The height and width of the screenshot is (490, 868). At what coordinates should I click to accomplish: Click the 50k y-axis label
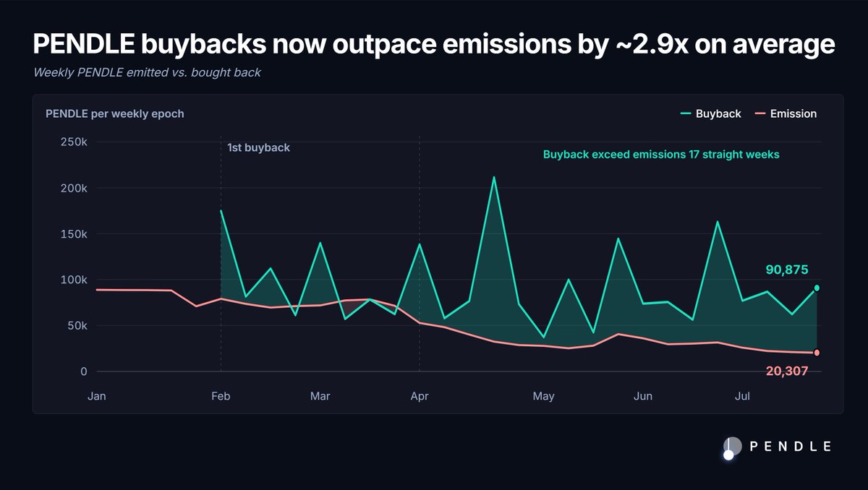[x=76, y=325]
